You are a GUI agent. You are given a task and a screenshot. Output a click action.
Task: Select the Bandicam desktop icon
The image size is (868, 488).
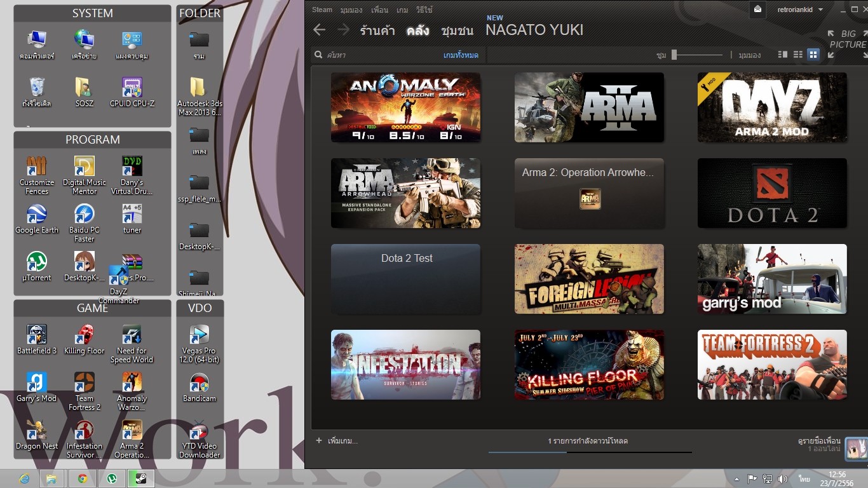tap(200, 388)
